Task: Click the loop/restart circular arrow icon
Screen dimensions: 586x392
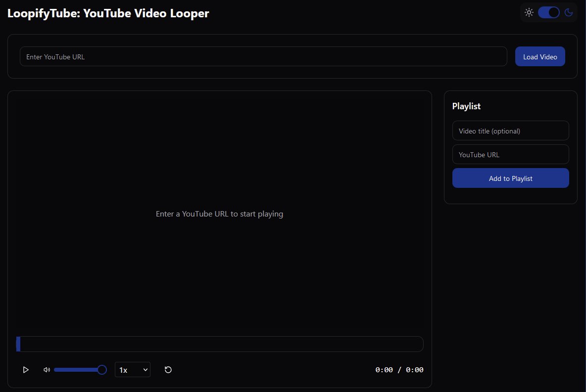Action: click(168, 370)
